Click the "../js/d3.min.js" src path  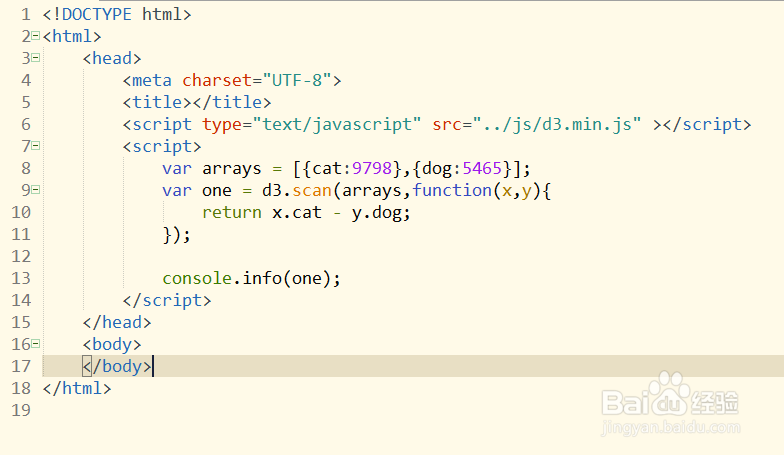tap(557, 124)
